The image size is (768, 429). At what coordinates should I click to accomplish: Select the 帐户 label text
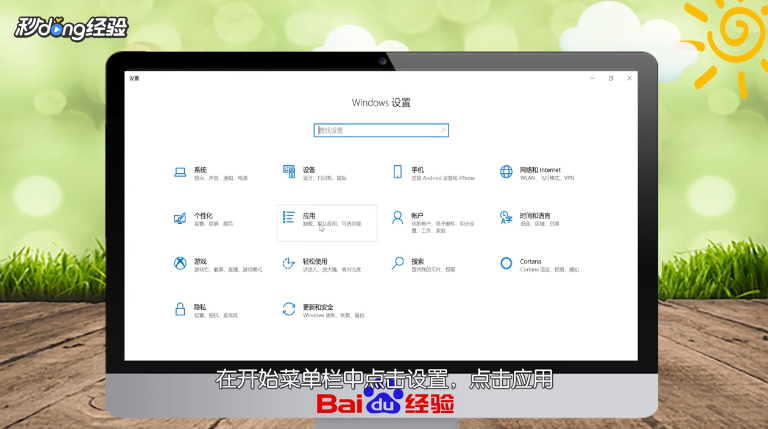click(x=417, y=215)
